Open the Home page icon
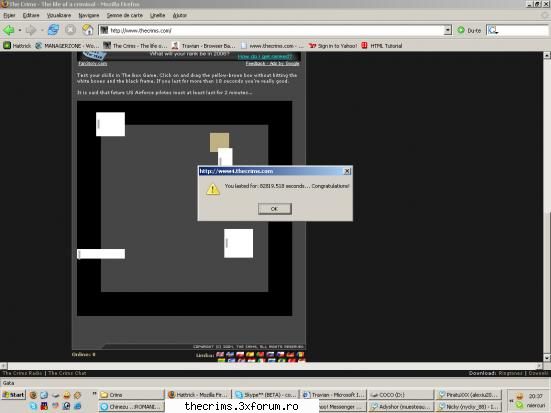The width and height of the screenshot is (551, 413). click(x=87, y=30)
